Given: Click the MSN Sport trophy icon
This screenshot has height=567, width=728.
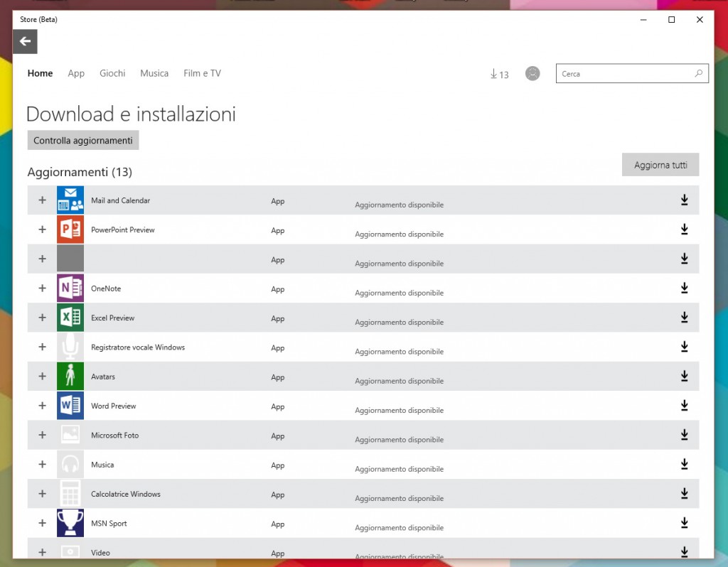Looking at the screenshot, I should 70,523.
